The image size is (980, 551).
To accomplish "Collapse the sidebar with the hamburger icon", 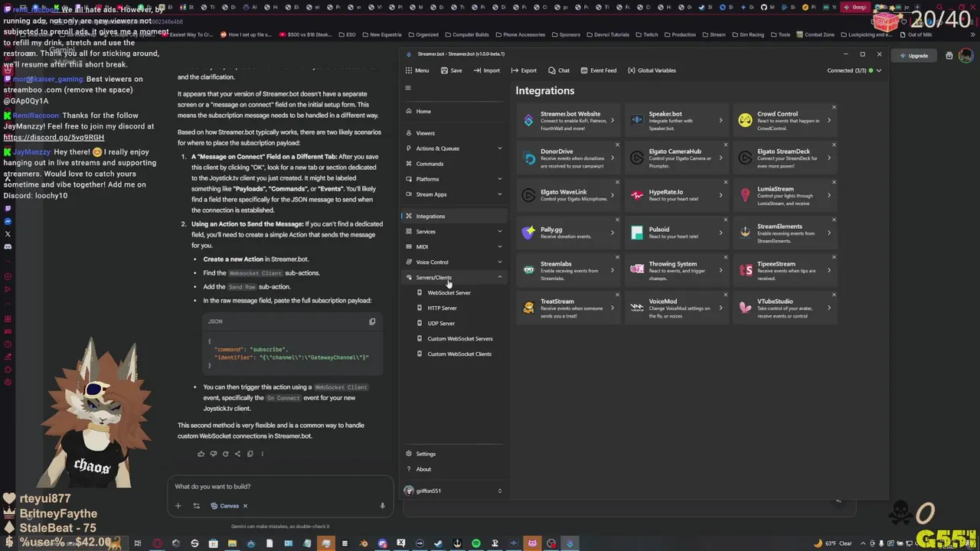I will click(x=408, y=88).
